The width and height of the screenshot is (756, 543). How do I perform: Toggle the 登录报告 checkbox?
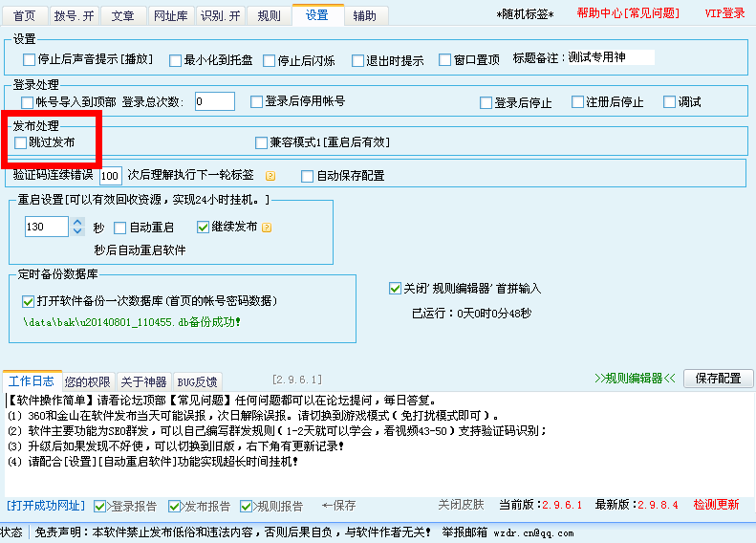coord(99,507)
